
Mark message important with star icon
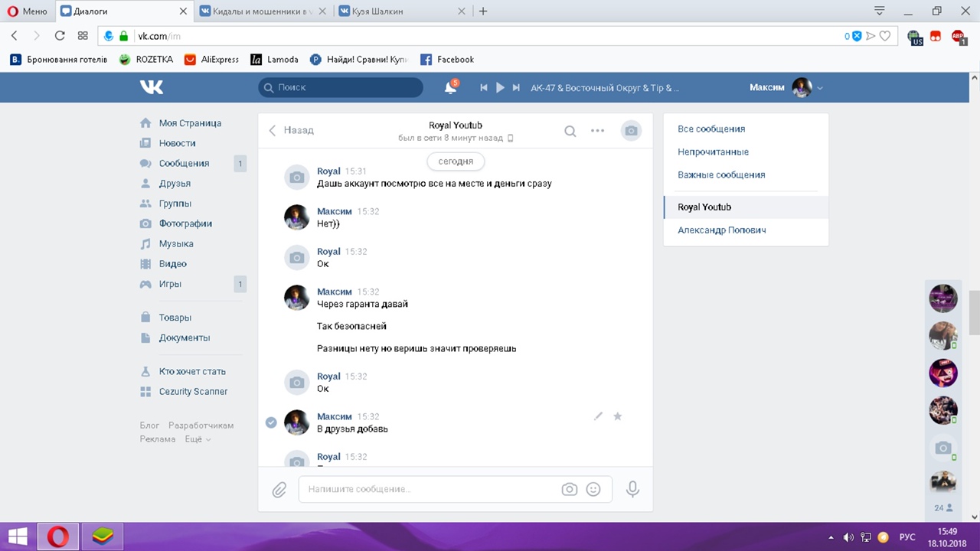[x=618, y=416]
